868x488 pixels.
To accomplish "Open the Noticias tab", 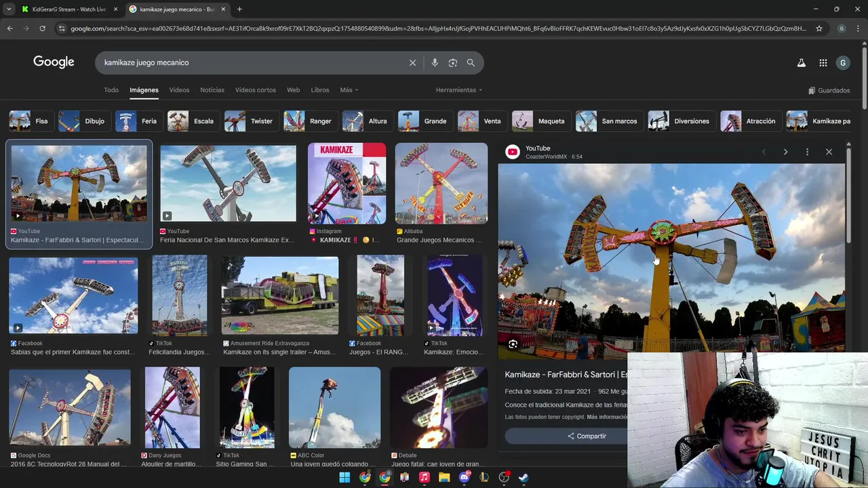I will coord(212,90).
